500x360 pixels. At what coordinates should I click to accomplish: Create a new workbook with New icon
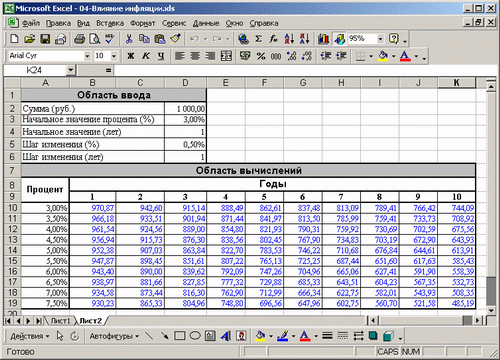14,39
